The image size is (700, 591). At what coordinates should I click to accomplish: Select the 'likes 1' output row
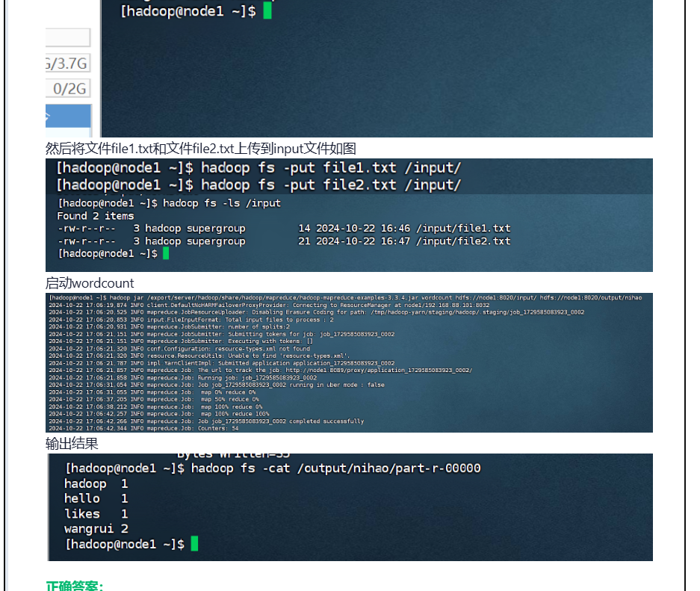96,514
